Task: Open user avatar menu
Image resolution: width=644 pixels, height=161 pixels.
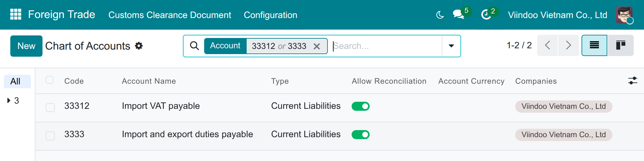Action: click(x=624, y=15)
